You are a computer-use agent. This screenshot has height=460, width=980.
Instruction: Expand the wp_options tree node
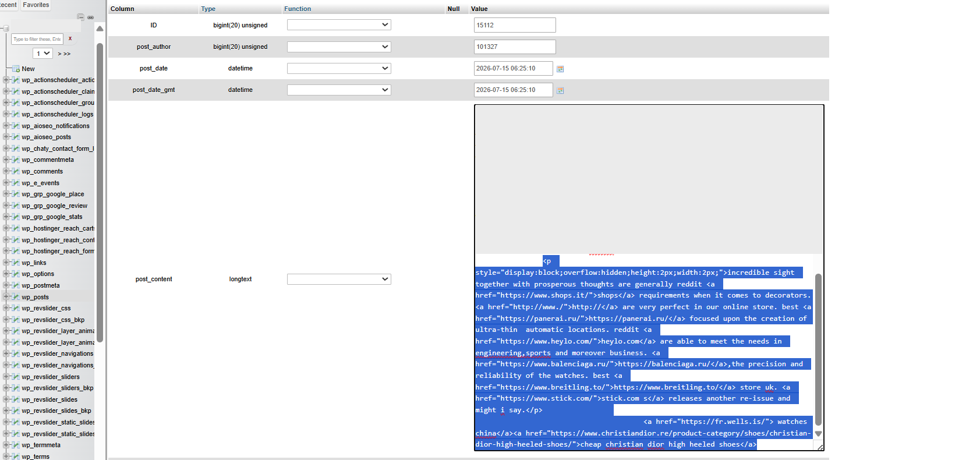(x=6, y=274)
